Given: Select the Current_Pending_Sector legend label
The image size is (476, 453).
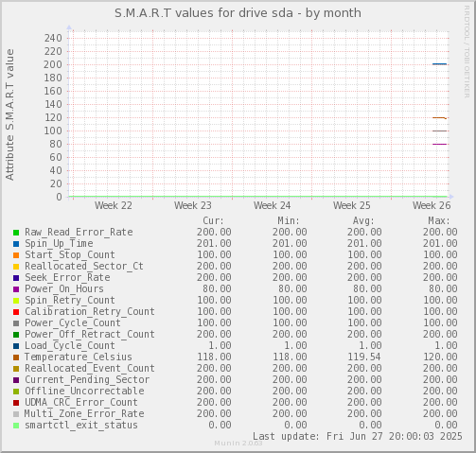Looking at the screenshot, I should [x=87, y=380].
